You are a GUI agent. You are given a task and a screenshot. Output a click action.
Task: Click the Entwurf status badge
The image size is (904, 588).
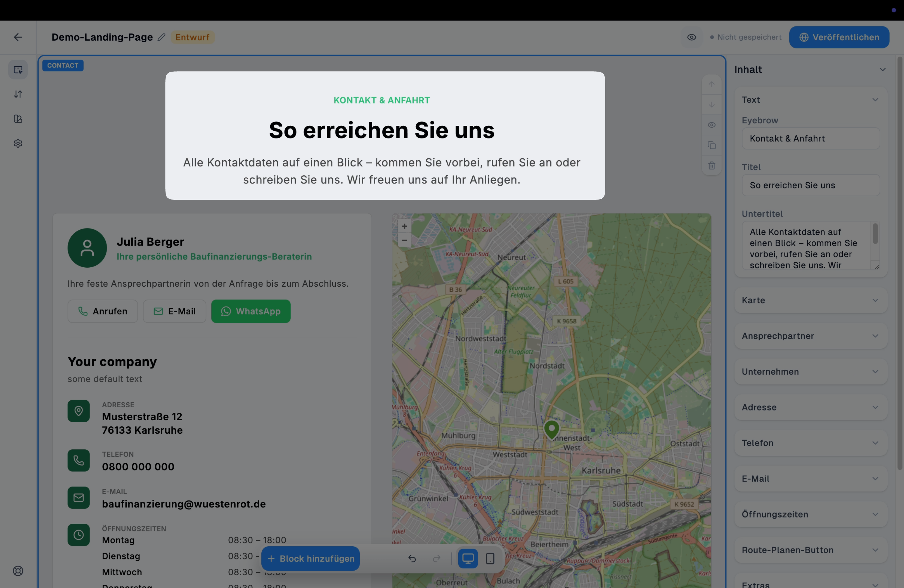pyautogui.click(x=192, y=37)
